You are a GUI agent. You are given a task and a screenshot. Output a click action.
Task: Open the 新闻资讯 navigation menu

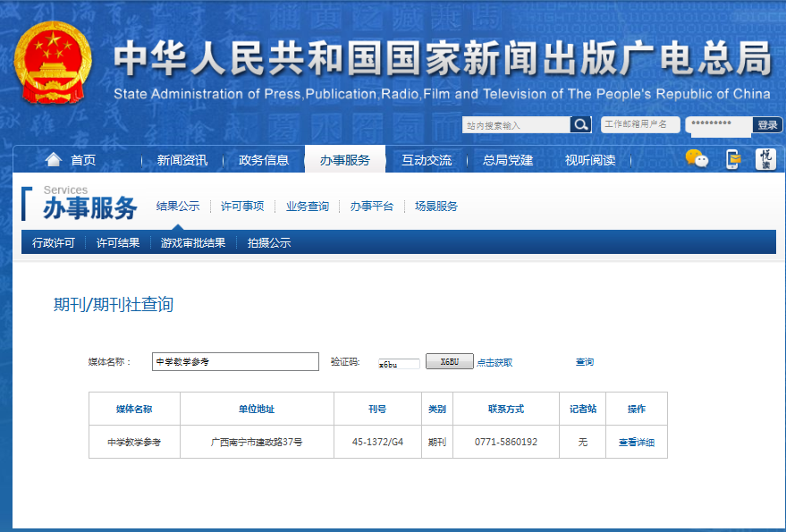pyautogui.click(x=182, y=160)
